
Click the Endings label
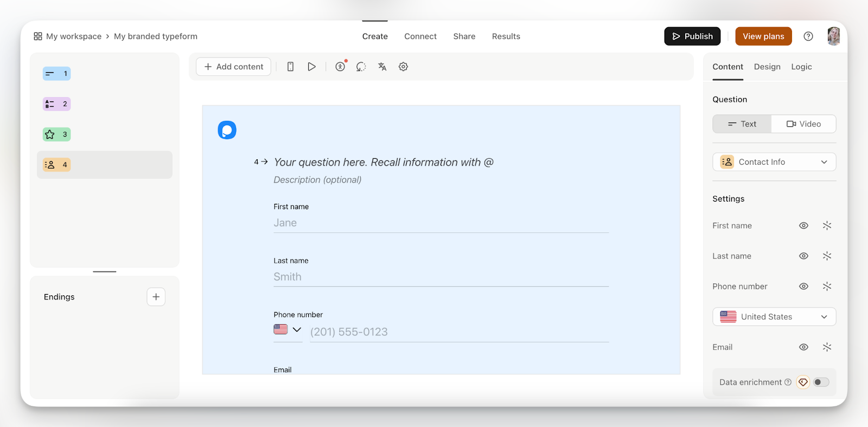(x=59, y=297)
